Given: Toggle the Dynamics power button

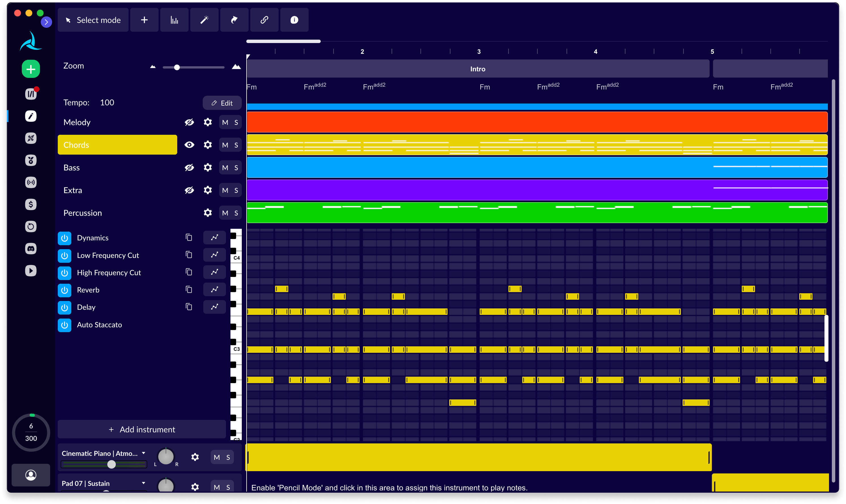Looking at the screenshot, I should pyautogui.click(x=65, y=238).
